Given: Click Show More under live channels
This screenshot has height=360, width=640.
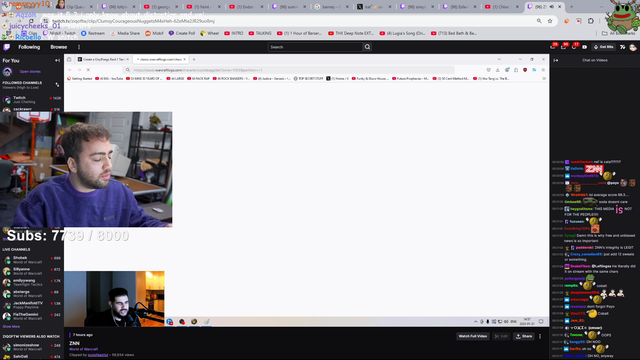Looking at the screenshot, I should [x=11, y=327].
